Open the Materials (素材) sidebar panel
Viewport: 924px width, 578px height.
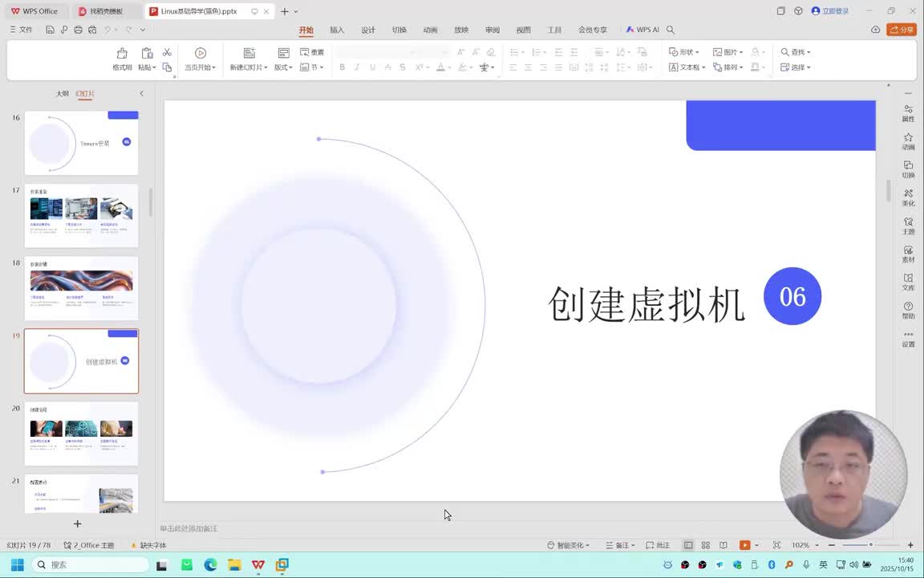[908, 254]
